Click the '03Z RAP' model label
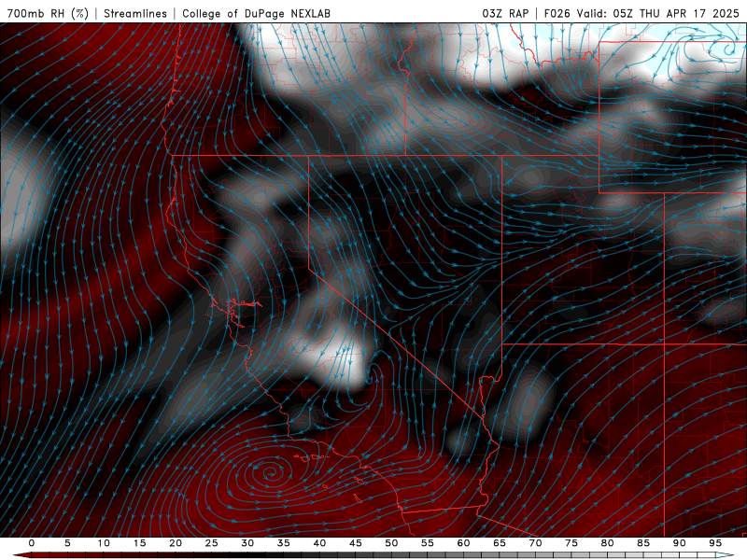Screen dimensions: 747x560 click(x=505, y=13)
